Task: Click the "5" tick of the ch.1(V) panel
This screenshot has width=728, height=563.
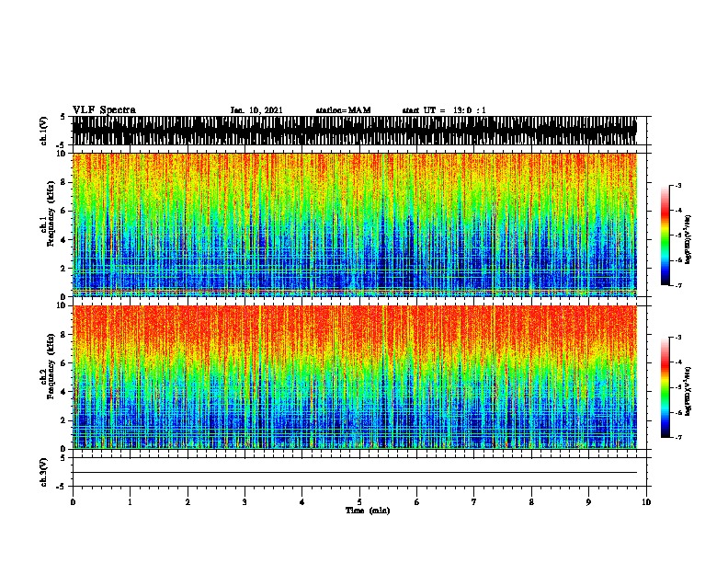Action: [63, 117]
